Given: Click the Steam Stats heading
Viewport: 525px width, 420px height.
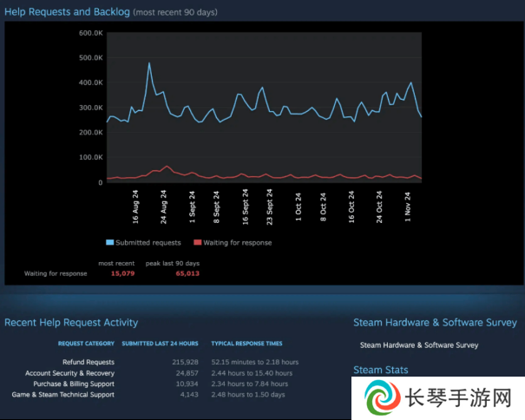Looking at the screenshot, I should coord(381,370).
